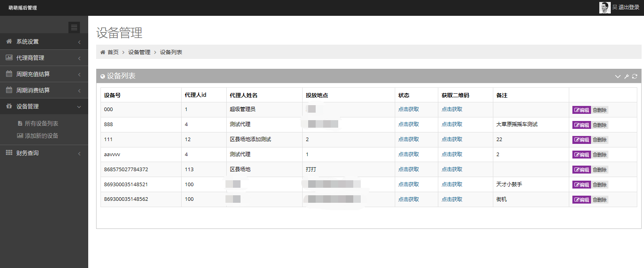This screenshot has height=268, width=644.
Task: Click 设备管理 in breadcrumb
Action: click(x=139, y=52)
